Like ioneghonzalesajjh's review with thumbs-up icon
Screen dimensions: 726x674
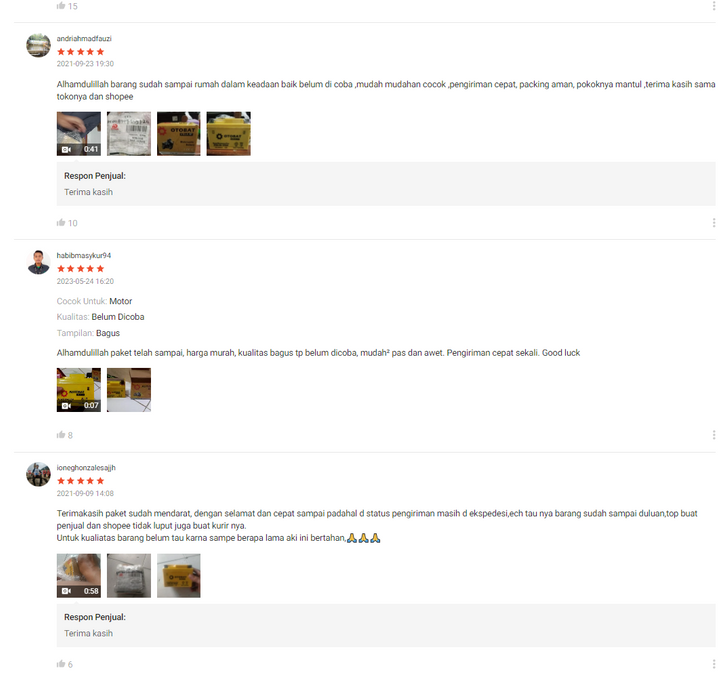pos(61,664)
